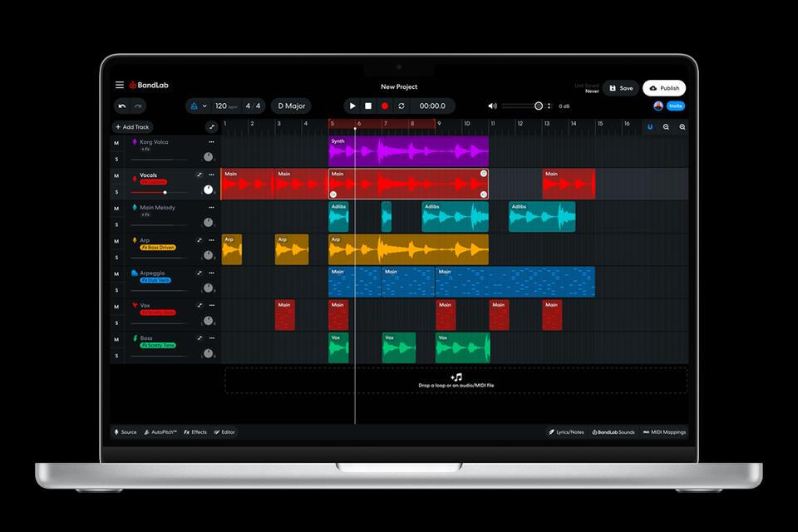Viewport: 798px width, 532px height.
Task: Toggle the loop cycle icon
Action: coord(401,106)
